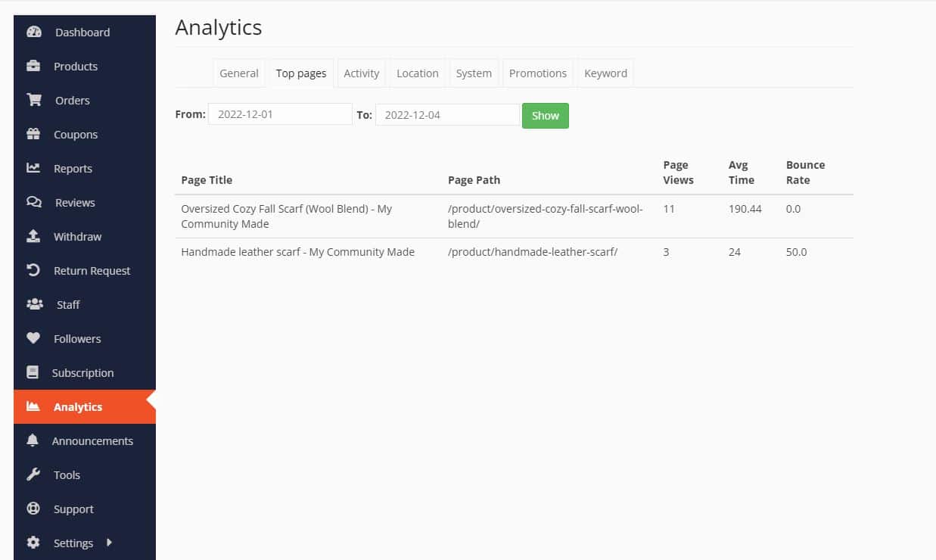Open the Tools sidebar label
This screenshot has height=560, width=936.
click(x=67, y=474)
